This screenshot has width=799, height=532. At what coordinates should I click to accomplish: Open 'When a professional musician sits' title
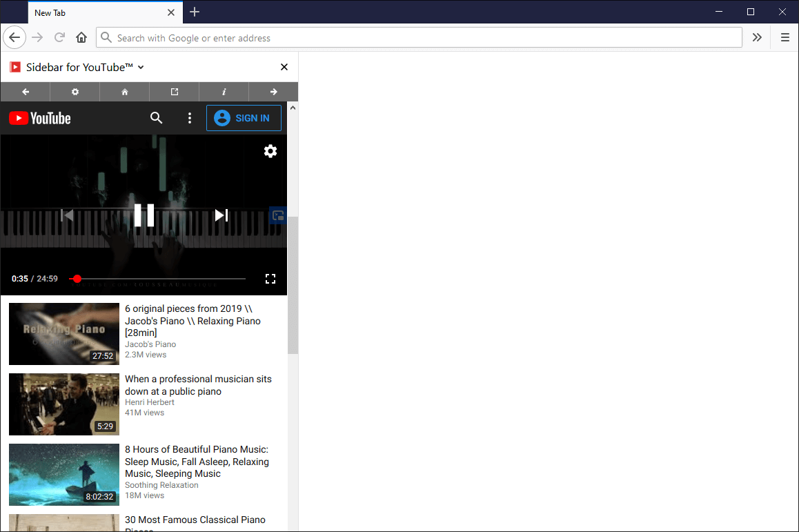198,385
